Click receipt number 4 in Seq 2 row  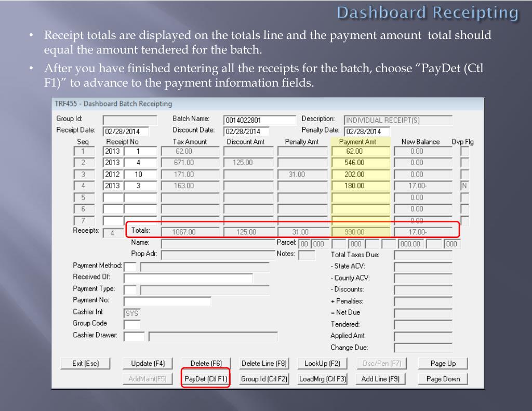(x=140, y=163)
